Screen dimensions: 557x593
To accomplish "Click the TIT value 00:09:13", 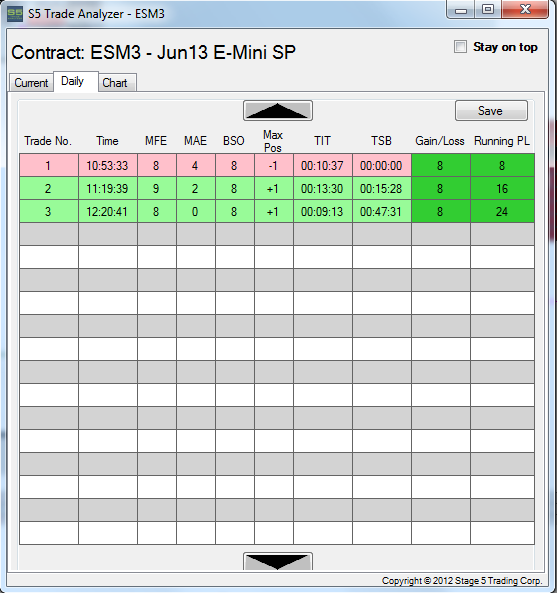I will tap(323, 211).
